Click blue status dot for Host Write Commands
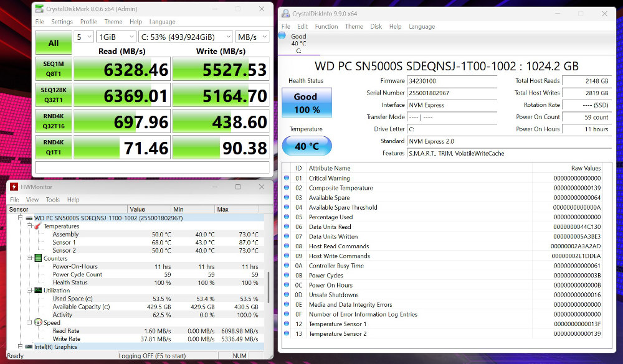 tap(287, 256)
